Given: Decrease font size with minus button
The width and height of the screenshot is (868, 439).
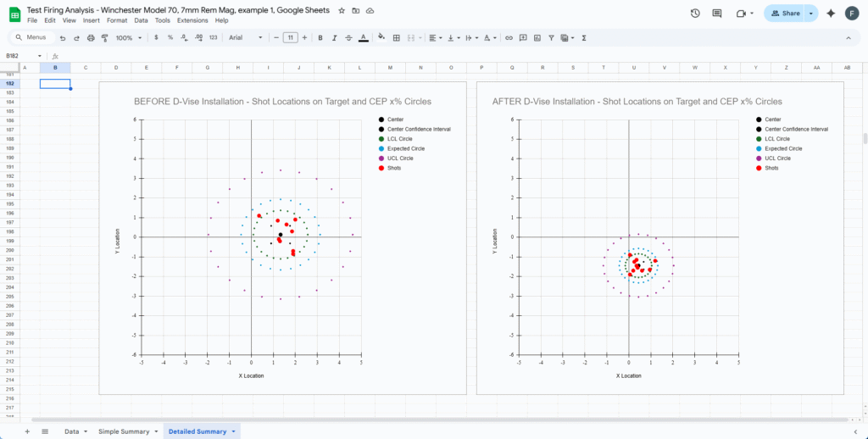Looking at the screenshot, I should click(x=276, y=37).
